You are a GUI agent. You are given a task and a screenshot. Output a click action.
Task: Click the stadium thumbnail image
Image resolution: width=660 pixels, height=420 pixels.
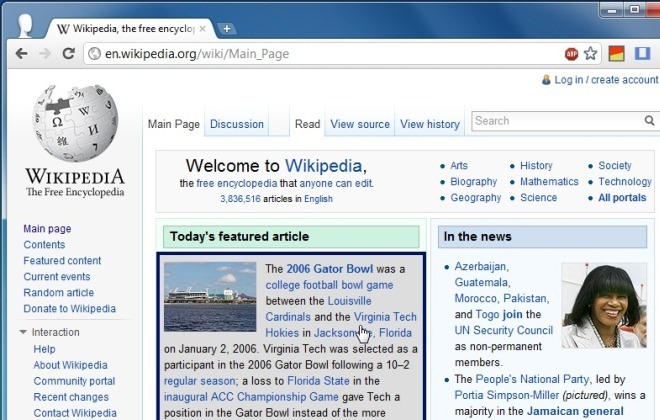210,297
